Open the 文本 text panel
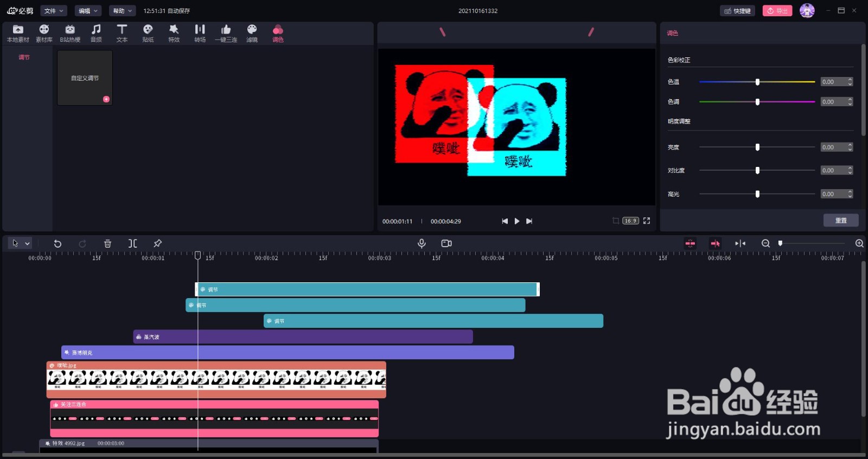Viewport: 868px width, 459px height. pos(122,34)
